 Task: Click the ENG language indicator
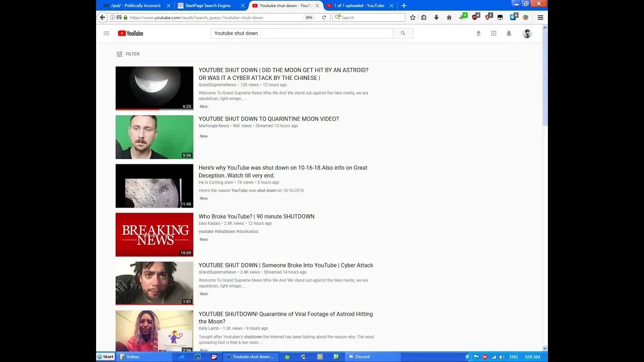(514, 357)
